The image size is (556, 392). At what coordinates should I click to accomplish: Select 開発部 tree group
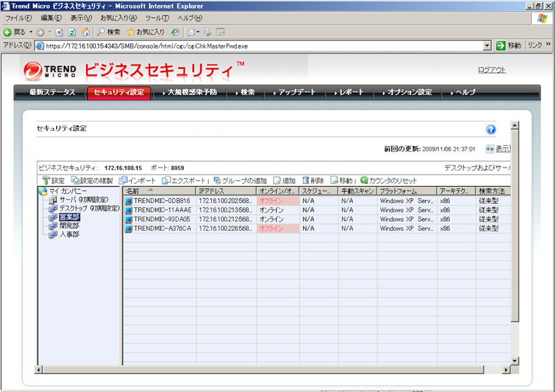pos(69,226)
